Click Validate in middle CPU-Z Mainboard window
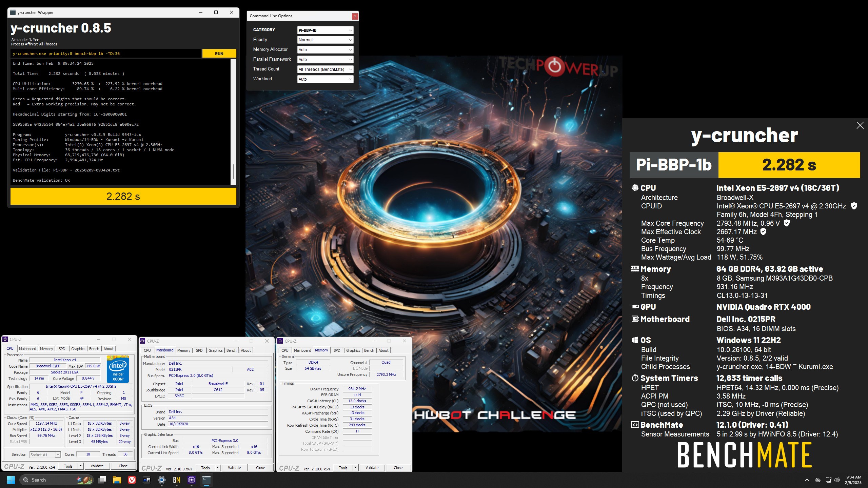Image resolution: width=868 pixels, height=488 pixels. 234,468
